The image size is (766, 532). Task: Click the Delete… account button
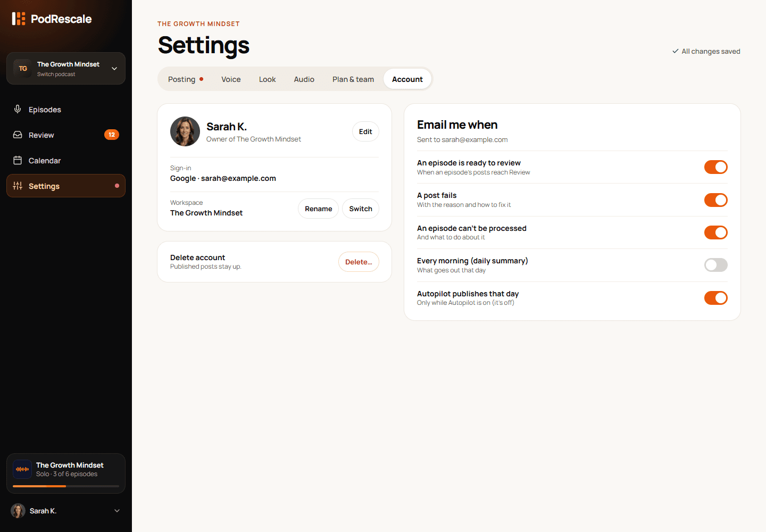pyautogui.click(x=359, y=262)
